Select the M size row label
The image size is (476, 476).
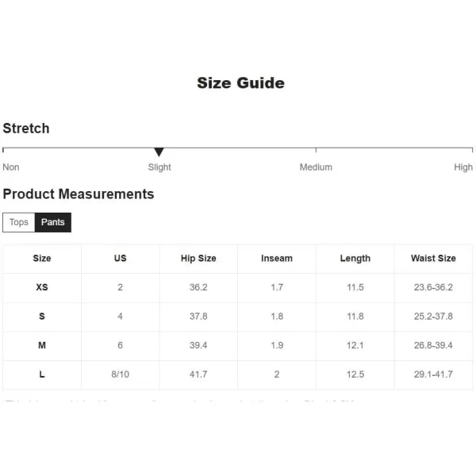coord(42,345)
